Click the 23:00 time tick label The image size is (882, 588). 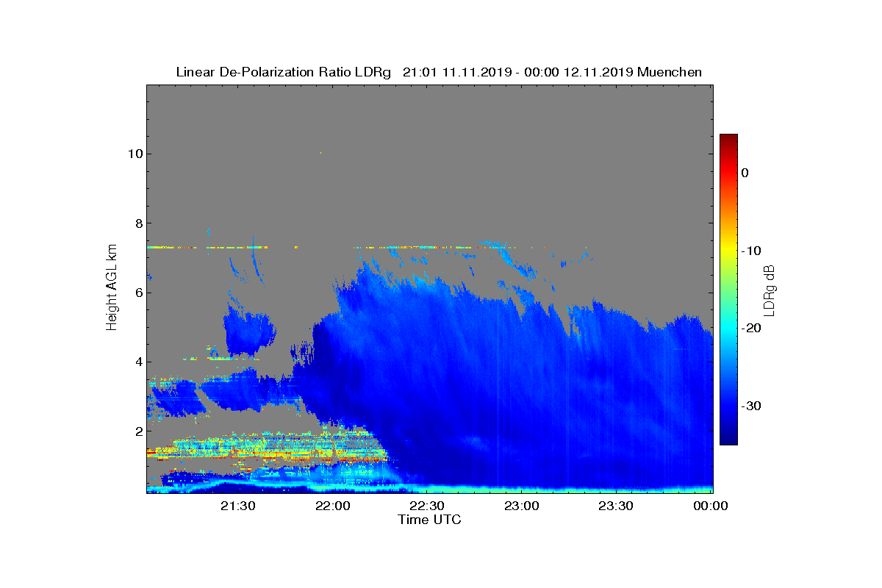coord(522,506)
